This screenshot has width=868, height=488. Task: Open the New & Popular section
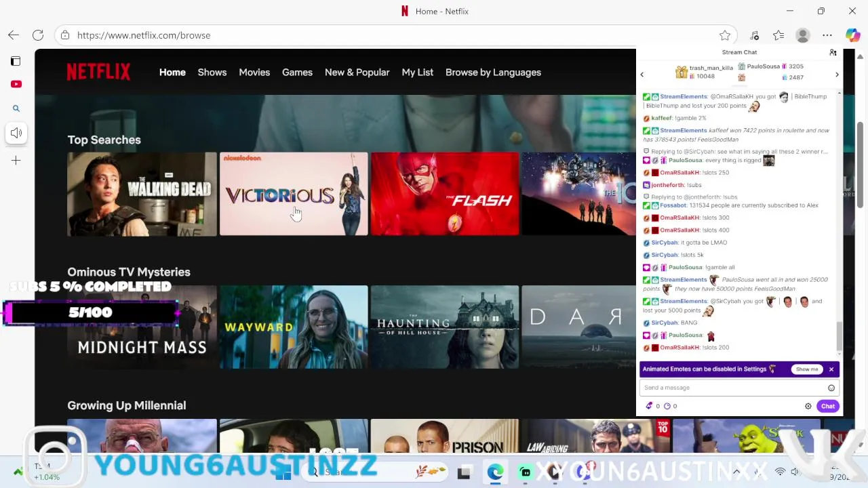click(357, 73)
